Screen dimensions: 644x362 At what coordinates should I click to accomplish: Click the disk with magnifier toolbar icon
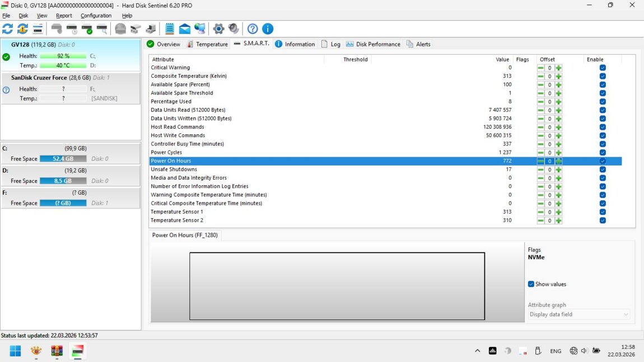pos(102,29)
